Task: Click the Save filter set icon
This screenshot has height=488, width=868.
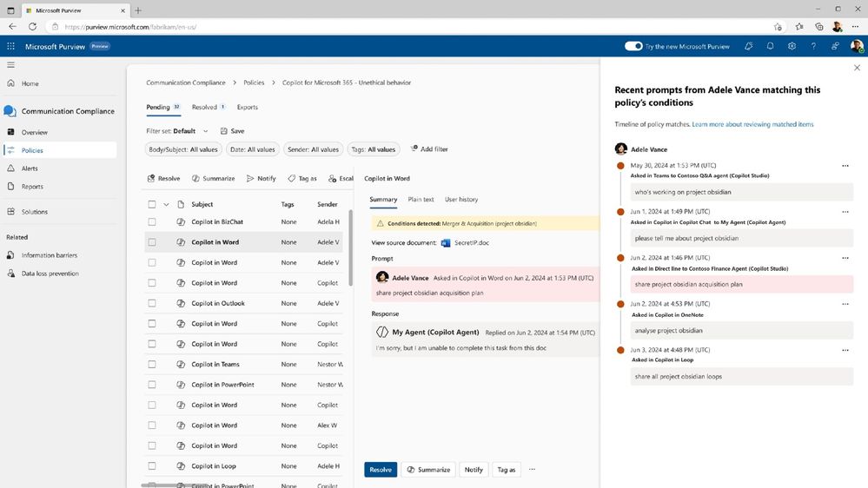Action: (x=223, y=131)
